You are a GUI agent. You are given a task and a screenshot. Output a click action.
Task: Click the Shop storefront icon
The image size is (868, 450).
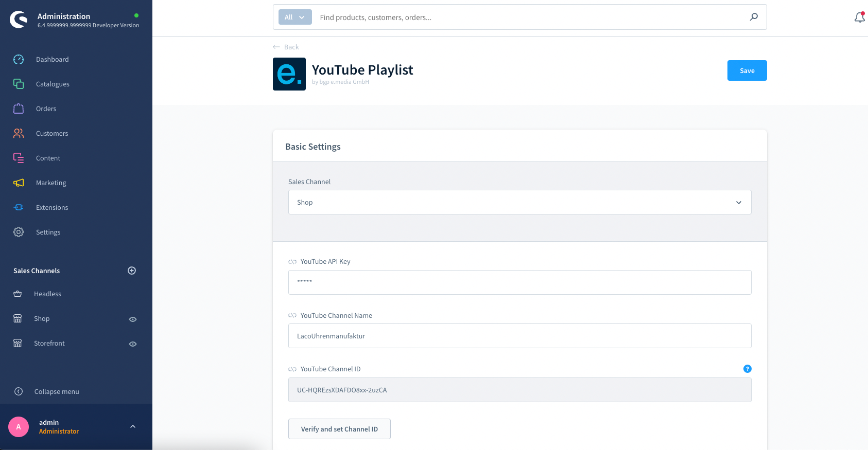pos(18,318)
